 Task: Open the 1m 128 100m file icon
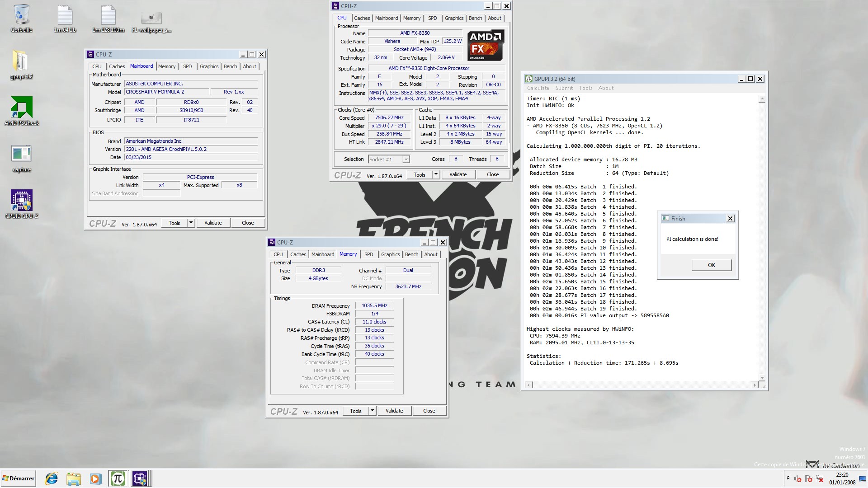(108, 18)
